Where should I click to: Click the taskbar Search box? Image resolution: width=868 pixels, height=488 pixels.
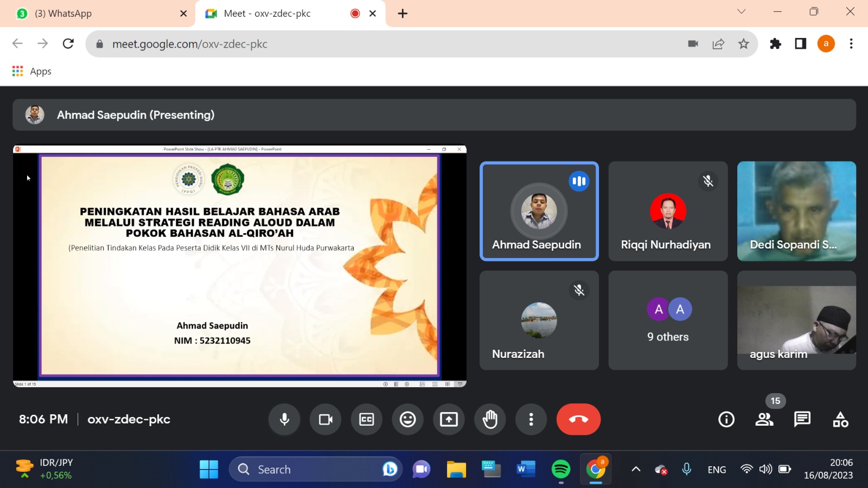click(x=316, y=470)
